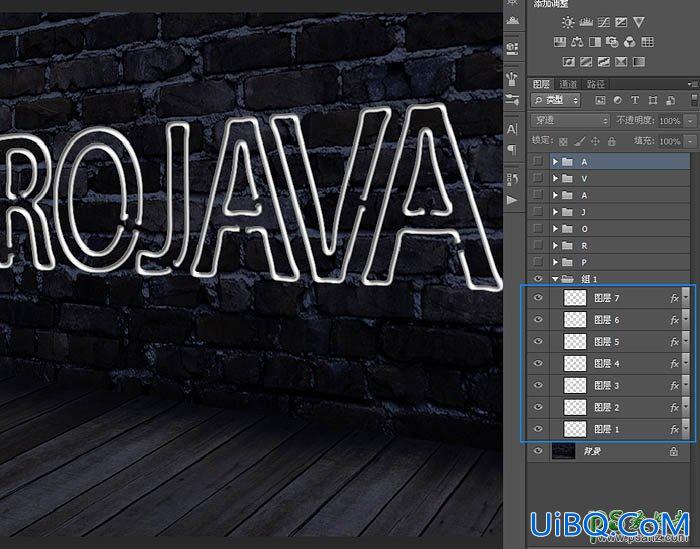Add a Curves adjustment layer
The image size is (700, 549).
click(604, 22)
